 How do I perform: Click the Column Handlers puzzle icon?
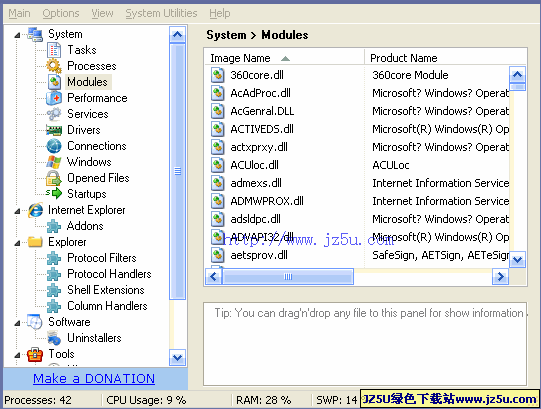[54, 306]
